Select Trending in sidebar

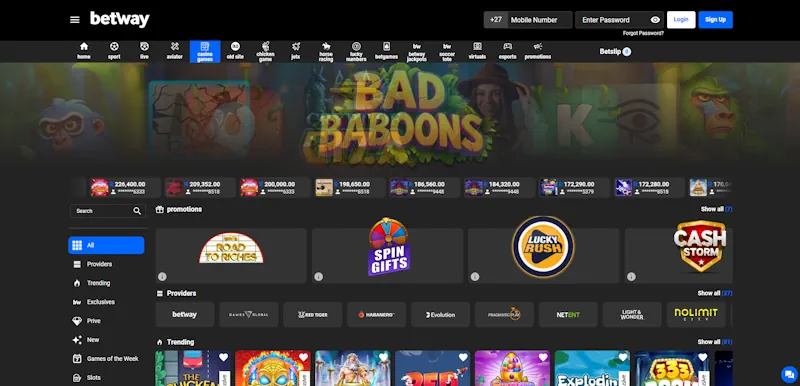tap(106, 283)
